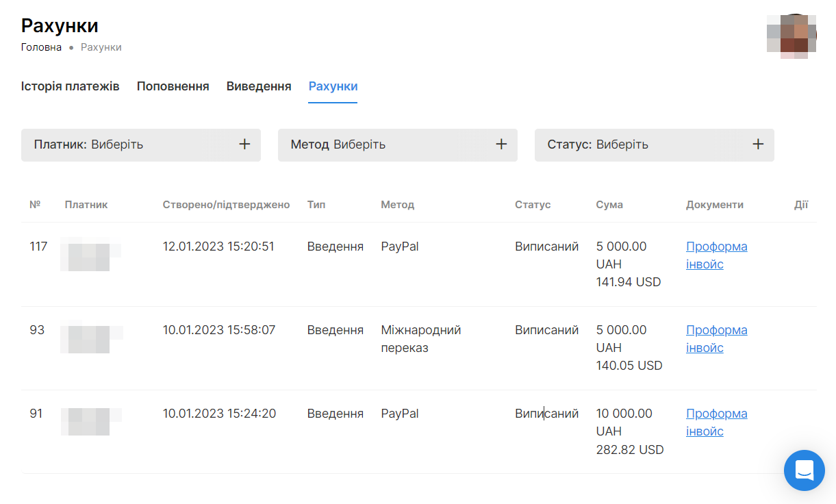The height and width of the screenshot is (504, 836).
Task: Click the № column header
Action: (35, 205)
